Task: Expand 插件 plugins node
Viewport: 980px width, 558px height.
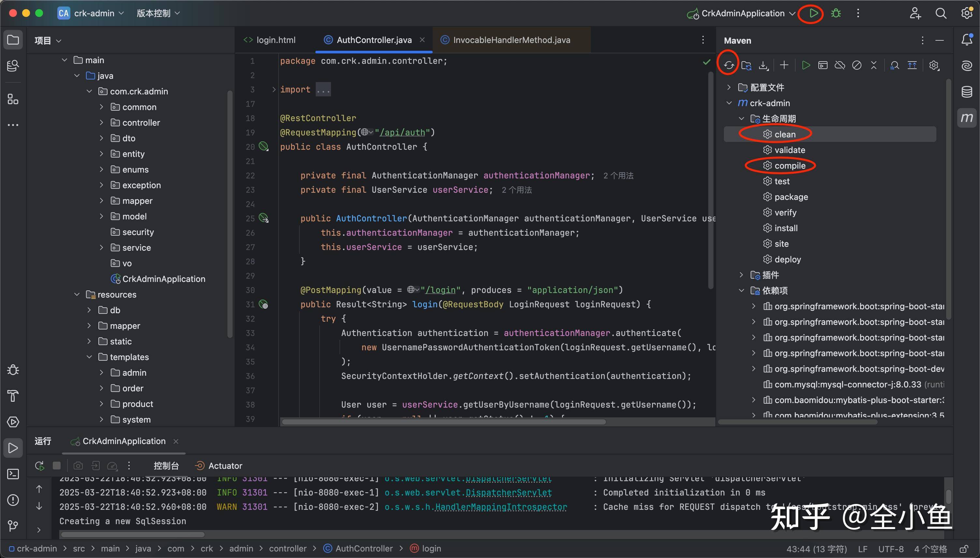Action: click(741, 275)
